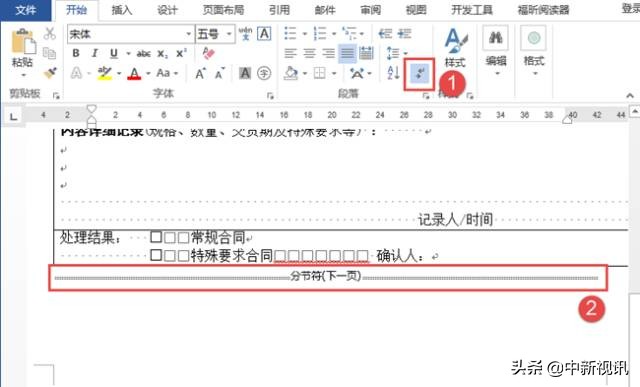Click the Cut scissors icon
The height and width of the screenshot is (387, 640).
coord(49,34)
